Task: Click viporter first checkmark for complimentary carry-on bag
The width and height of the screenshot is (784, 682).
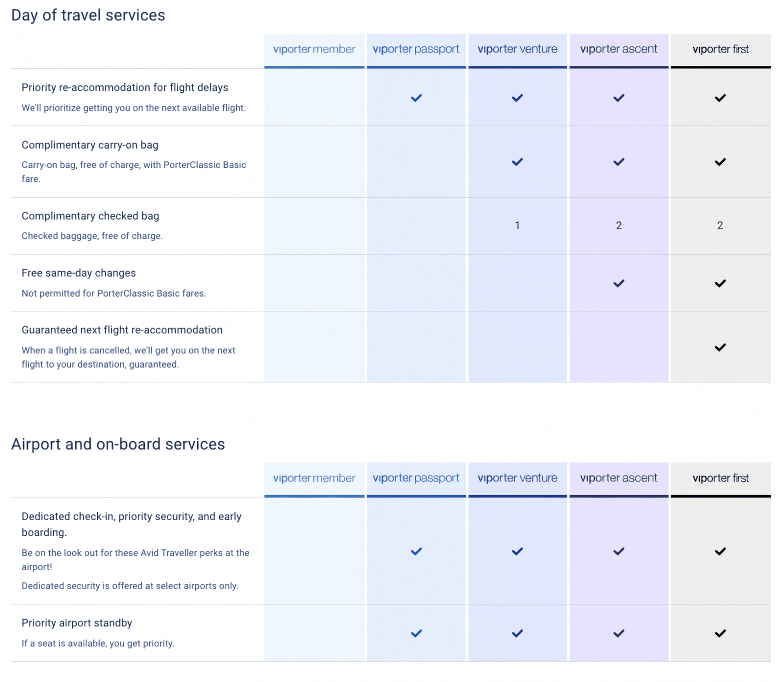Action: pos(720,162)
